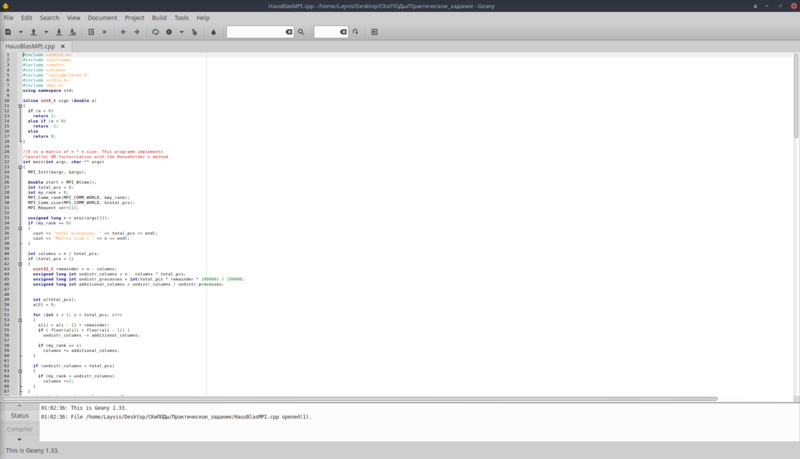Viewport: 800px width, 459px height.
Task: Open the File menu
Action: 9,17
